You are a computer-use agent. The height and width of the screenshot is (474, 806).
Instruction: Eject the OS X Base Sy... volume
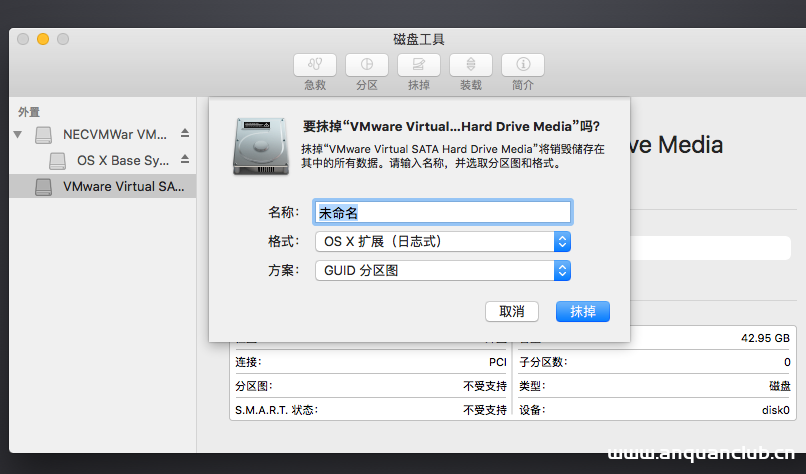pyautogui.click(x=185, y=159)
